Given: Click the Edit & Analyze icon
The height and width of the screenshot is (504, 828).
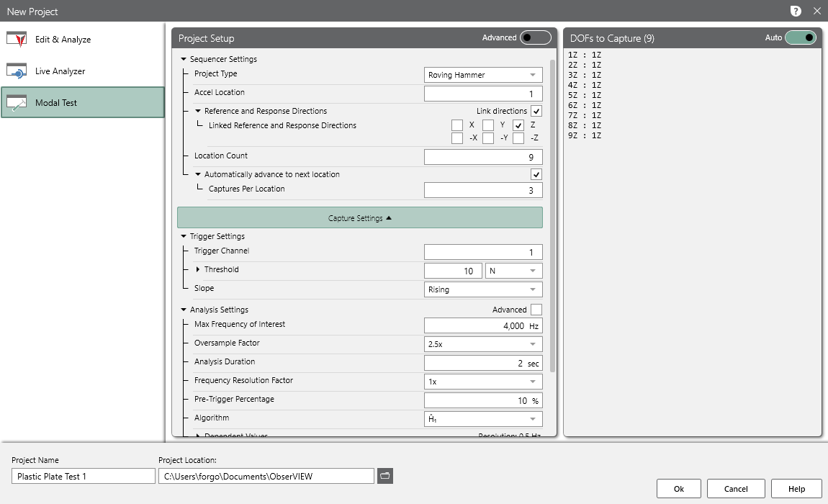Looking at the screenshot, I should tap(17, 40).
